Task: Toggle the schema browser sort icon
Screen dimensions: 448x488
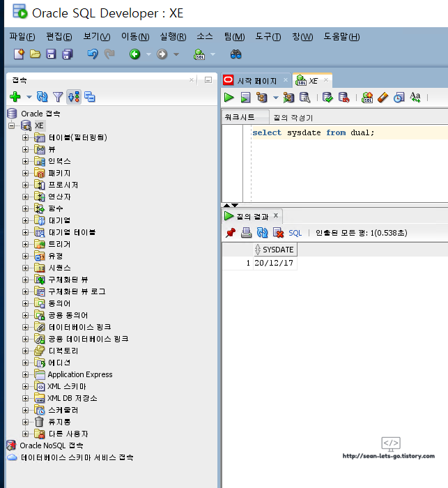Action: coord(74,97)
